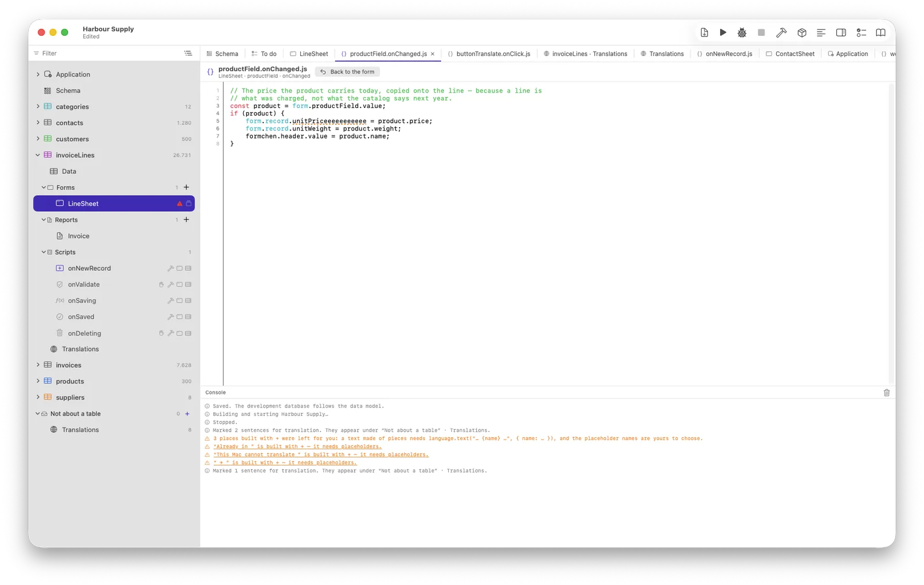Add a new report with Reports plus
924x585 pixels.
coord(187,219)
